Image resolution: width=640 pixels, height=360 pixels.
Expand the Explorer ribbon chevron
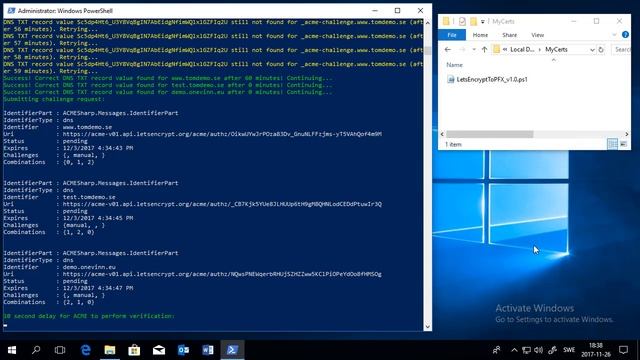(614, 35)
